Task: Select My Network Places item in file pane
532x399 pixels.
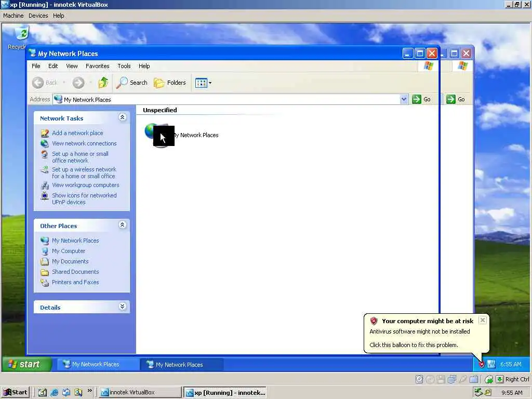Action: pos(181,136)
